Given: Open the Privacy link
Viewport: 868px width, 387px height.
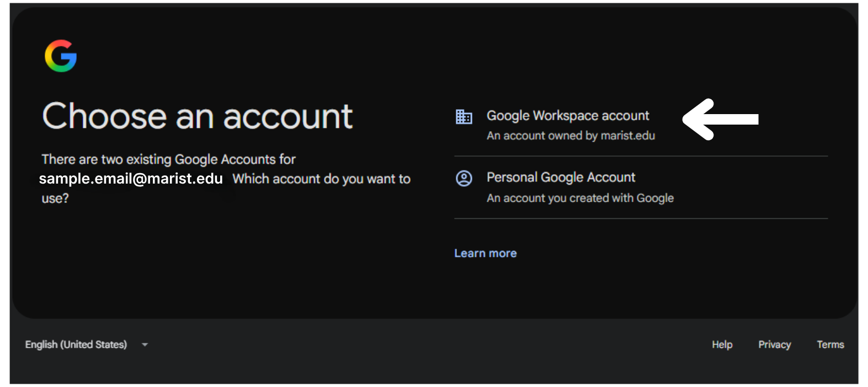Looking at the screenshot, I should (774, 345).
